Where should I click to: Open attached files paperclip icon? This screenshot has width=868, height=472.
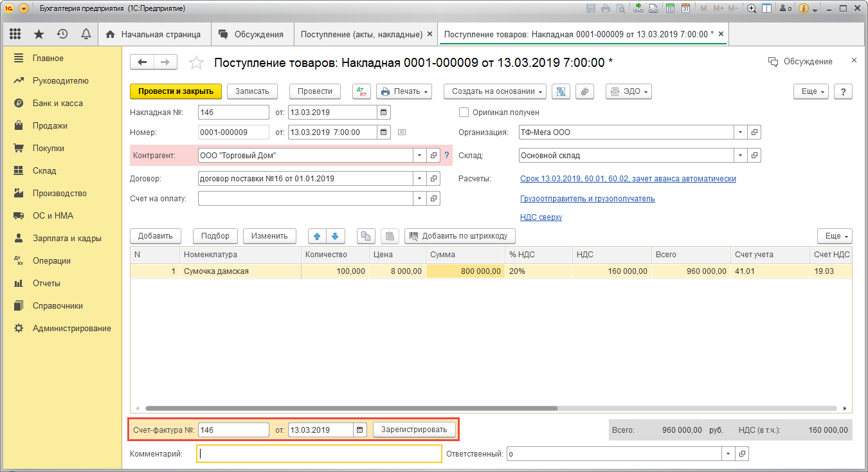(584, 91)
